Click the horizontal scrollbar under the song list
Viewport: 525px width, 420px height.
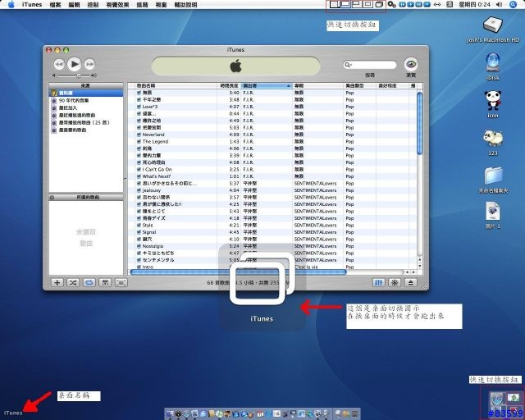(238, 272)
